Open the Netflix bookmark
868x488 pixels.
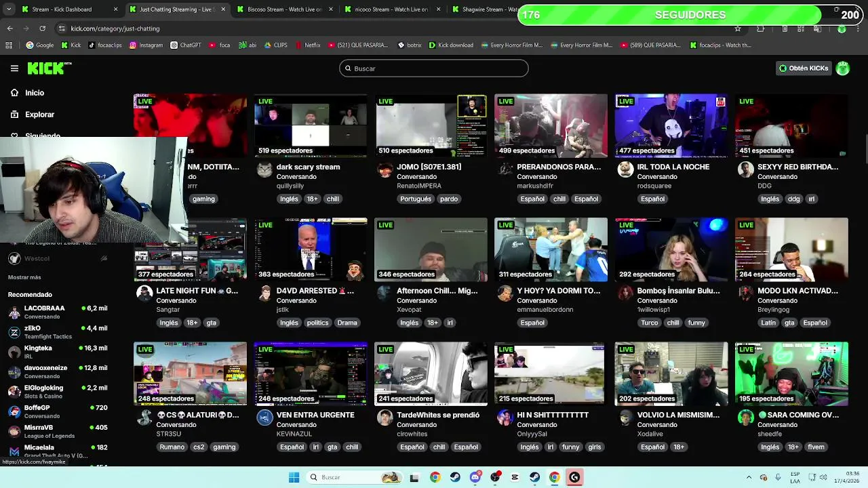(x=307, y=45)
